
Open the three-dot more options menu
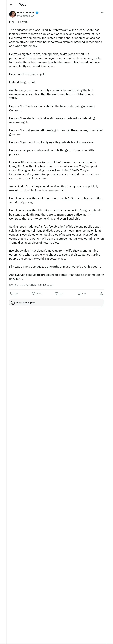click(x=102, y=13)
